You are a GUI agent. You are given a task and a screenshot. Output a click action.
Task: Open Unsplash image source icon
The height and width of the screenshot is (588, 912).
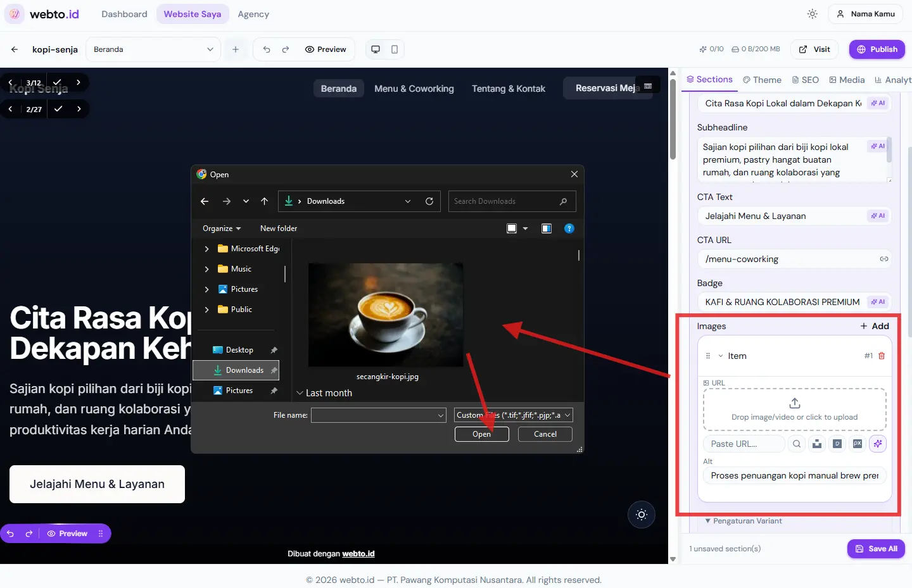817,444
